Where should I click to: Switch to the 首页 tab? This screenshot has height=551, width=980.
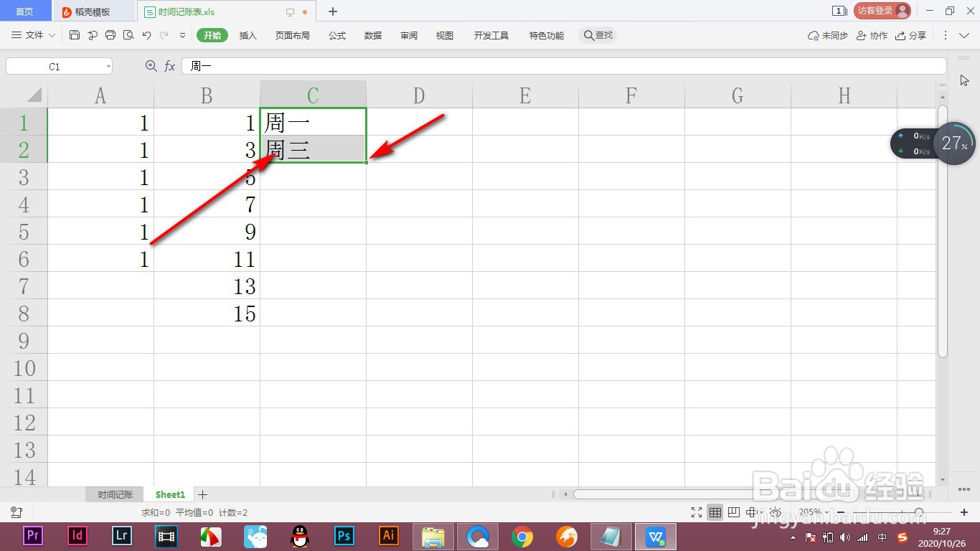(24, 11)
